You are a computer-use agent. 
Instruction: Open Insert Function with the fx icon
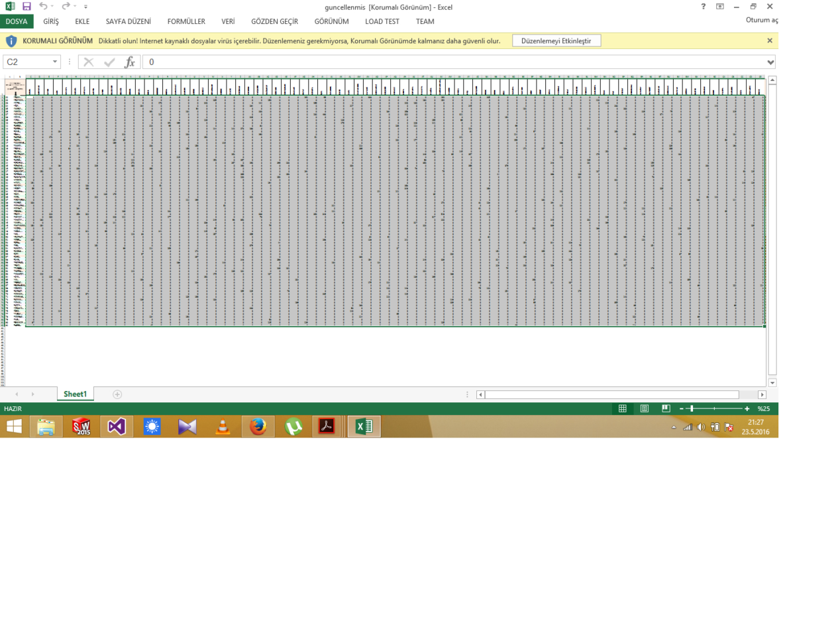click(x=130, y=62)
